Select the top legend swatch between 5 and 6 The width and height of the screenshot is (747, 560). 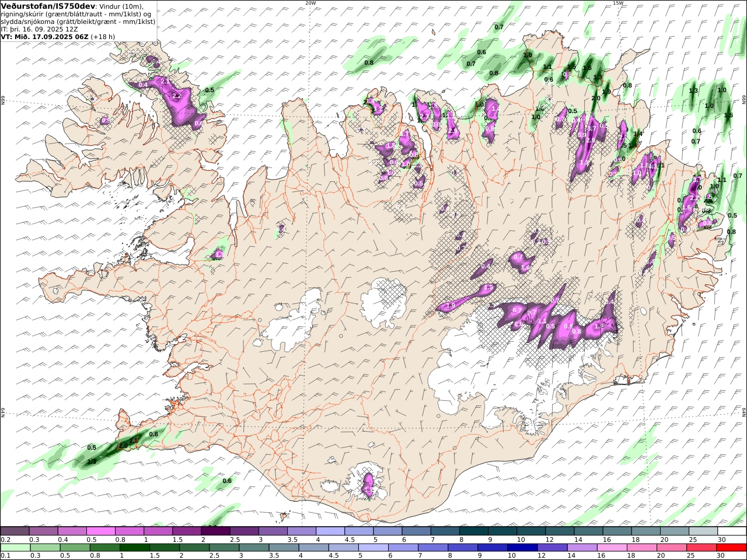[388, 531]
